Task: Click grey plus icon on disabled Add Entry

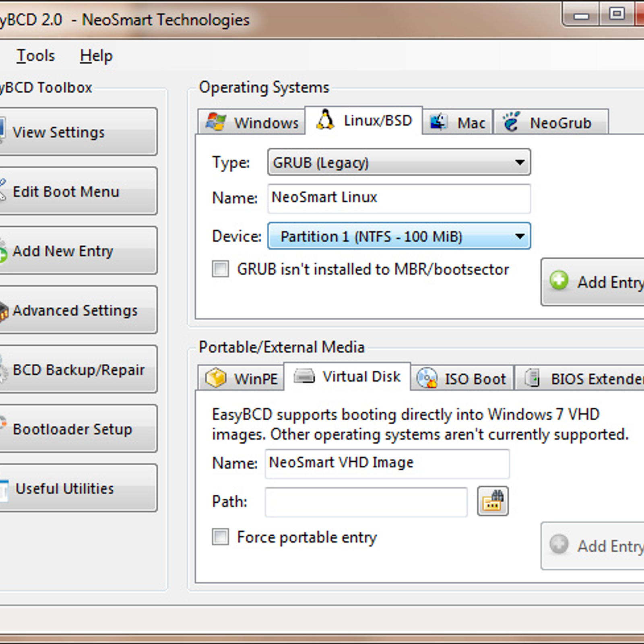Action: coord(559,544)
